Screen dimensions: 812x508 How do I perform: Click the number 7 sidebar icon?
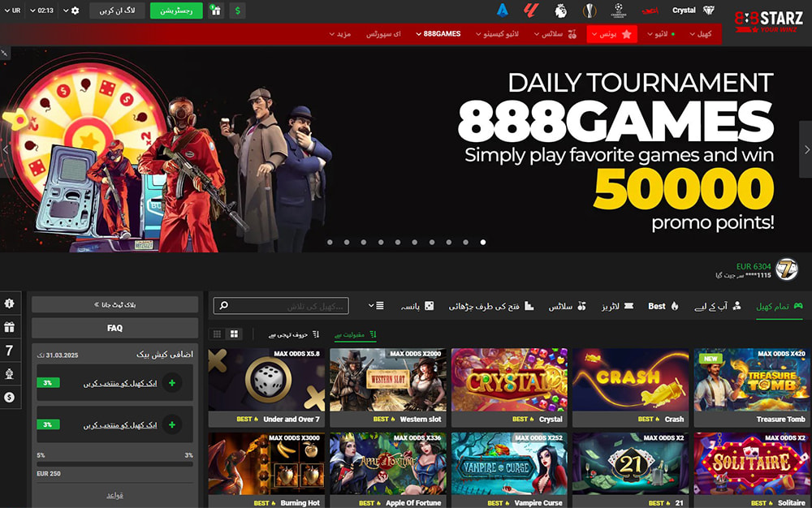pyautogui.click(x=9, y=351)
